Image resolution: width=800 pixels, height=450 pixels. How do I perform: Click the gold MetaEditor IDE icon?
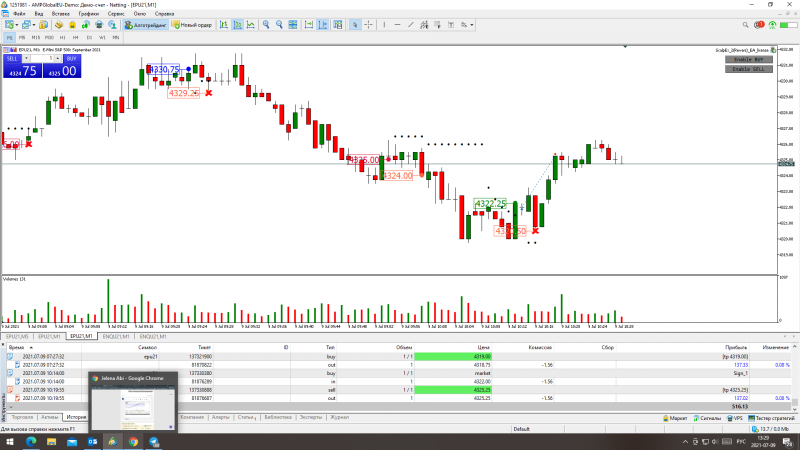click(x=59, y=24)
